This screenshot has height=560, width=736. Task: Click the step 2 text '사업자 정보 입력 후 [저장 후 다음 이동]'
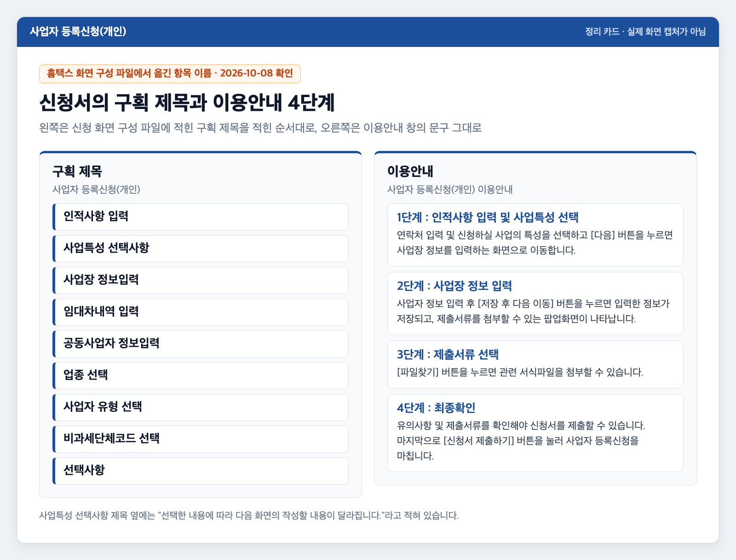tap(475, 304)
